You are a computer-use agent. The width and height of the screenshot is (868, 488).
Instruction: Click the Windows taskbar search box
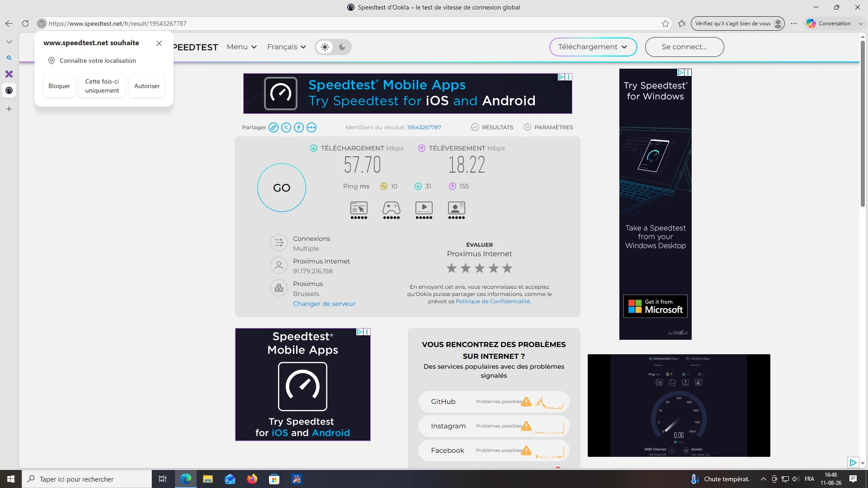click(87, 479)
